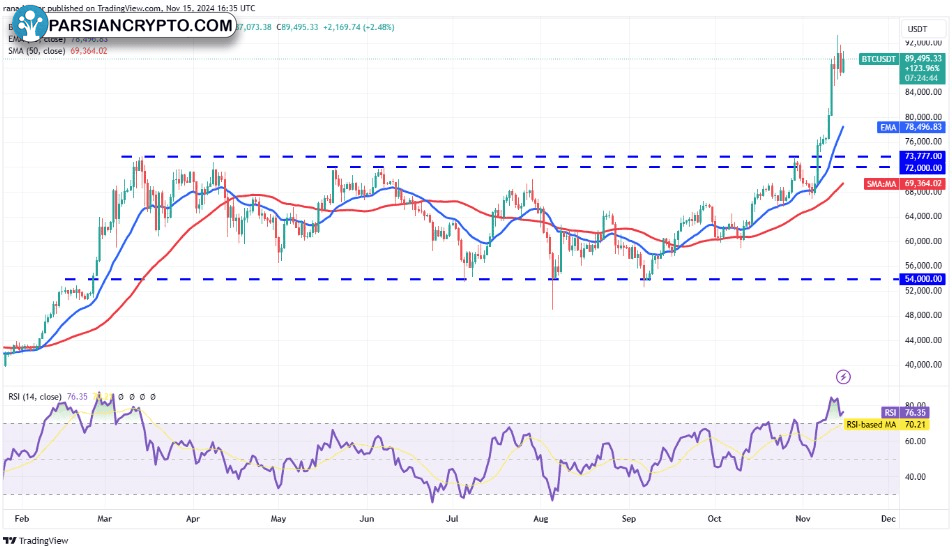The height and width of the screenshot is (547, 952).
Task: Click the BTCUSDT symbol price tag
Action: pyautogui.click(x=878, y=59)
